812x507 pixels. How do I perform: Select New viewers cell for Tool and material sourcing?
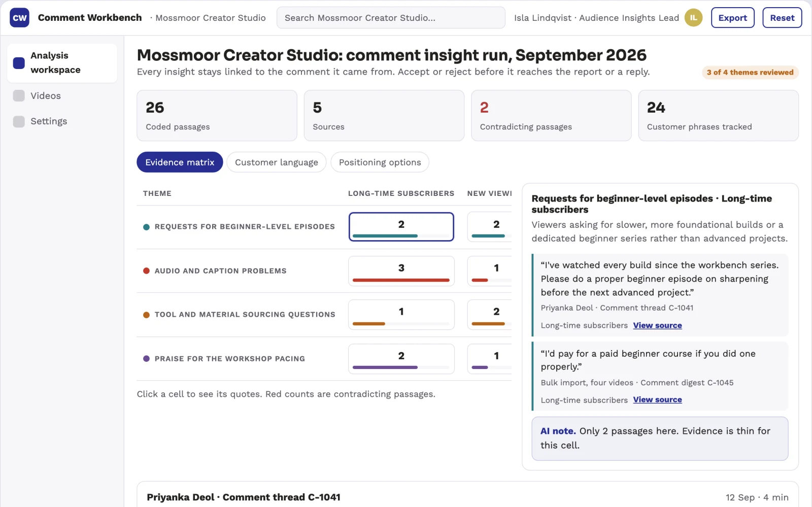coord(490,315)
